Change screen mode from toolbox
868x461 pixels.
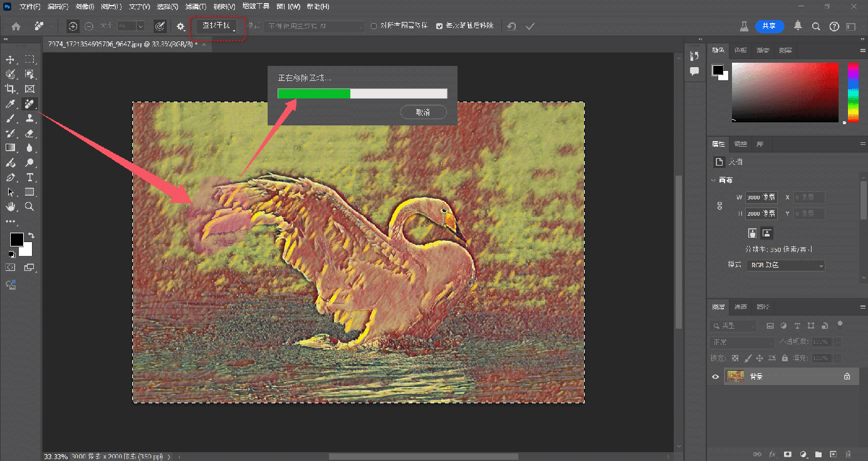coord(29,267)
